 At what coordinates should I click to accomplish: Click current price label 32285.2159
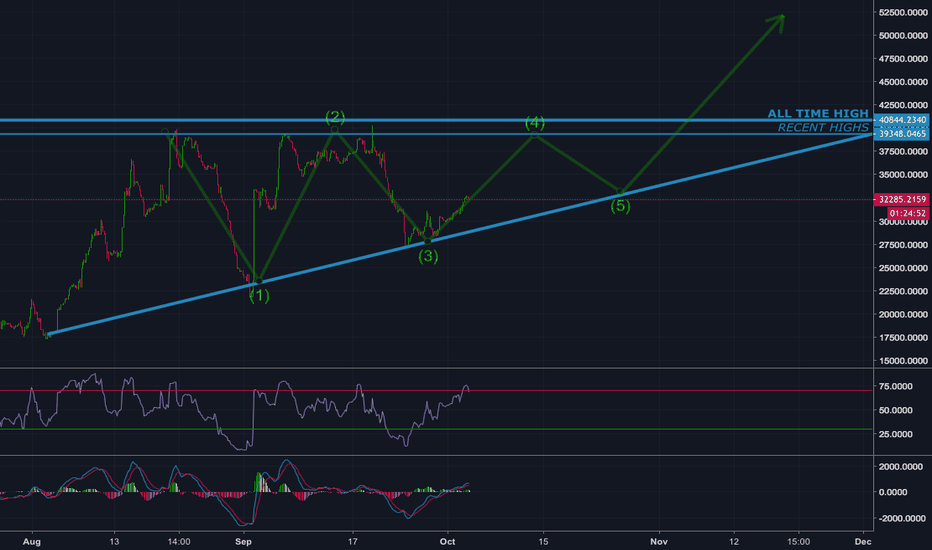[902, 199]
